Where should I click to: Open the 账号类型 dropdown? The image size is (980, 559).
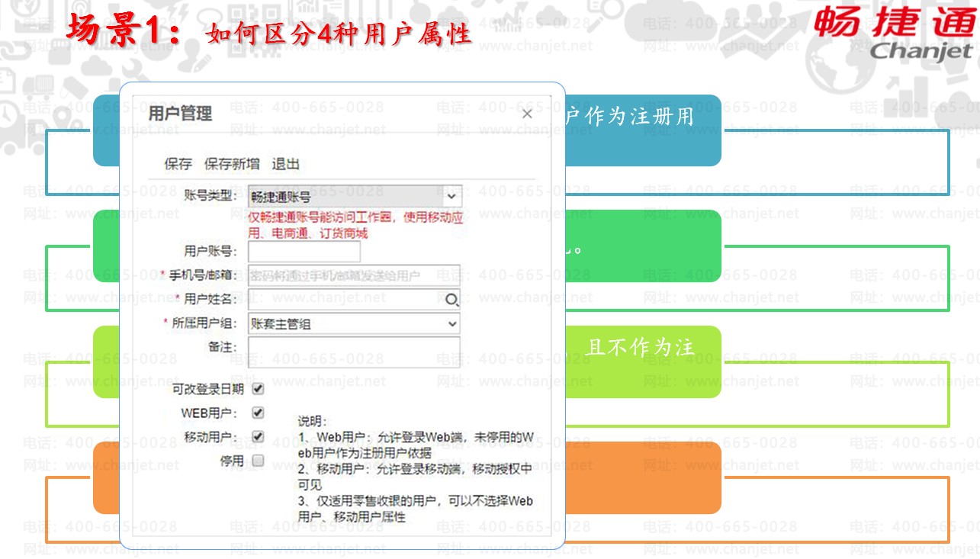pyautogui.click(x=355, y=196)
